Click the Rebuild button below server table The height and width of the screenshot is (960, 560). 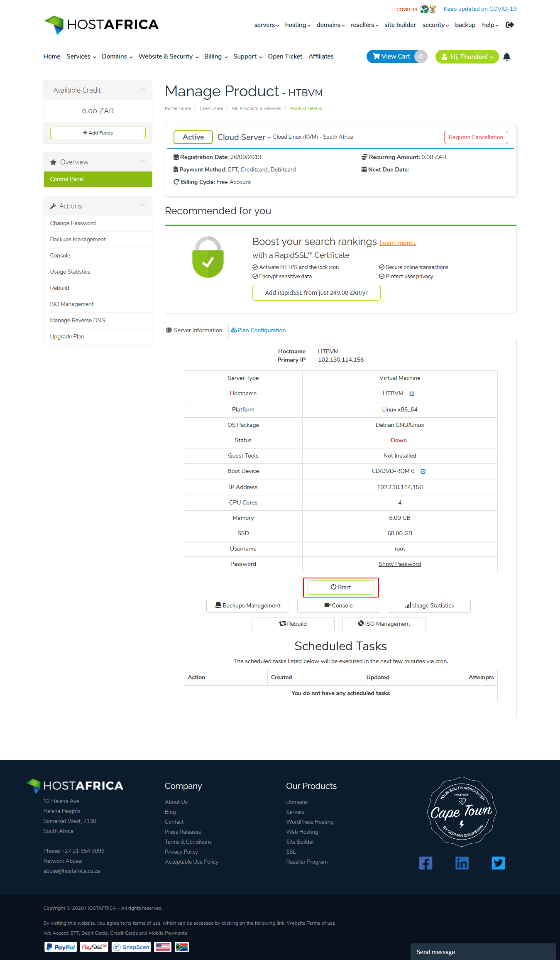click(x=293, y=624)
